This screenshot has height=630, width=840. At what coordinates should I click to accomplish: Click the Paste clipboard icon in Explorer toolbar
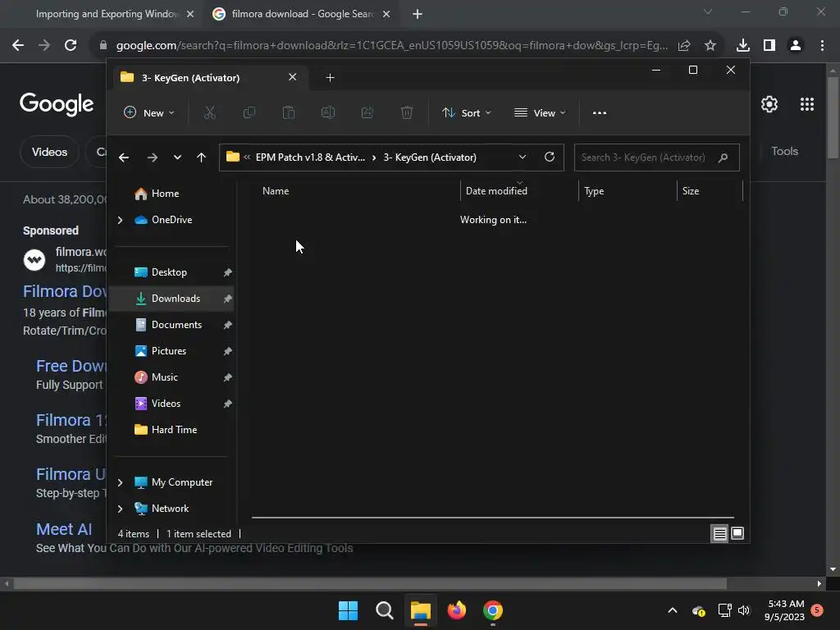point(289,112)
